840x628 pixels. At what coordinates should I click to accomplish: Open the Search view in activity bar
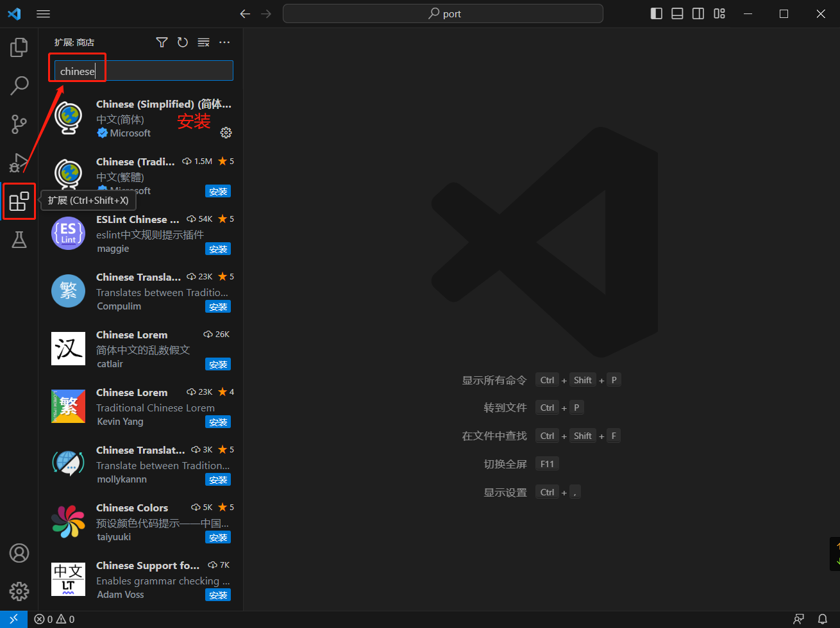[19, 85]
